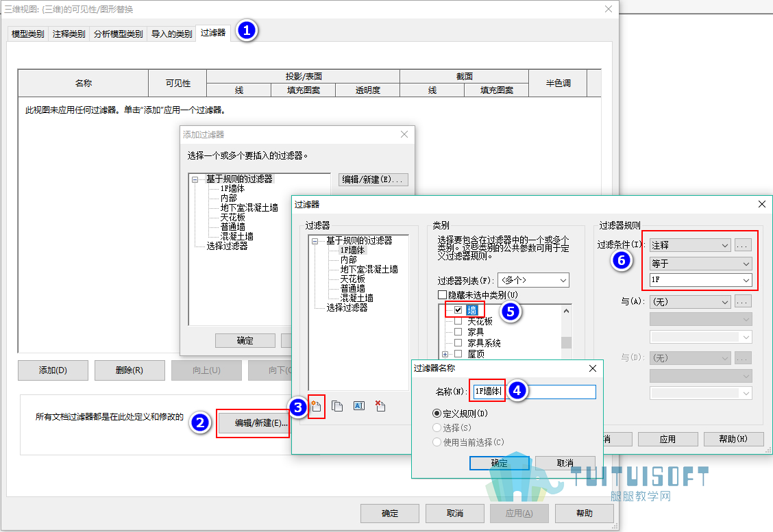Select the 定义规则 radio button
Image resolution: width=773 pixels, height=532 pixels.
(437, 414)
